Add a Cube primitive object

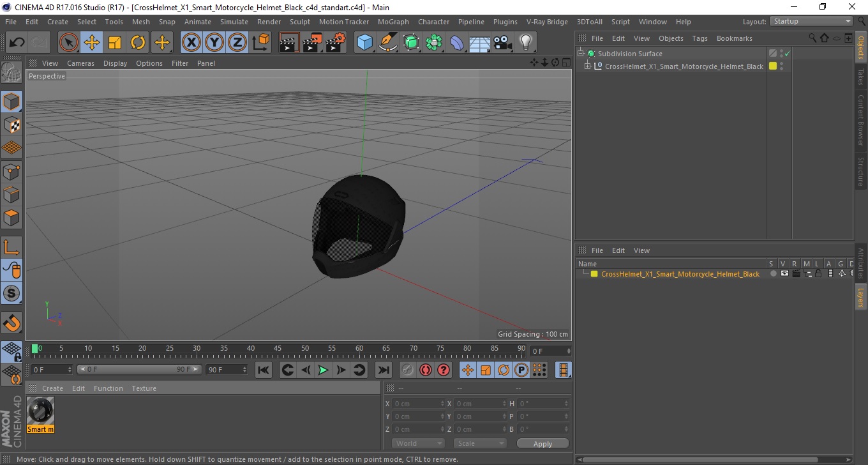365,43
